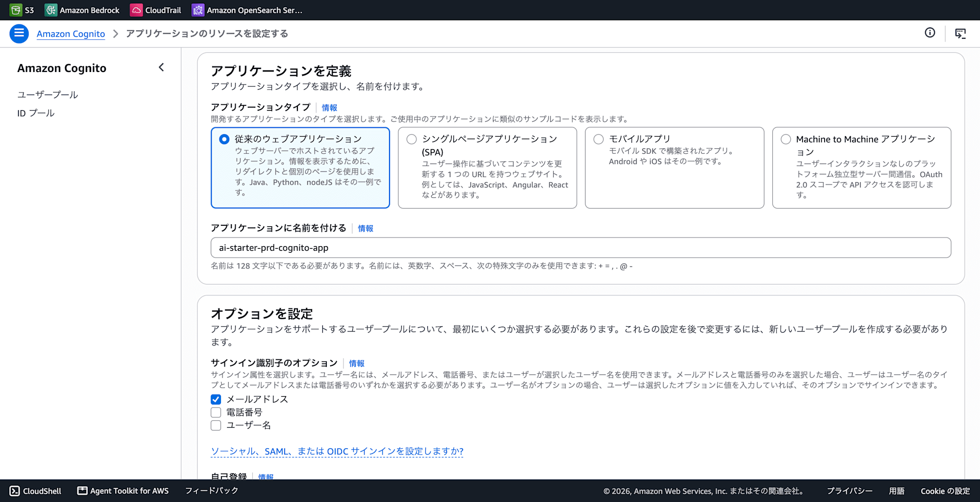Open the S3 service shortcut icon
The image size is (980, 502).
point(16,10)
